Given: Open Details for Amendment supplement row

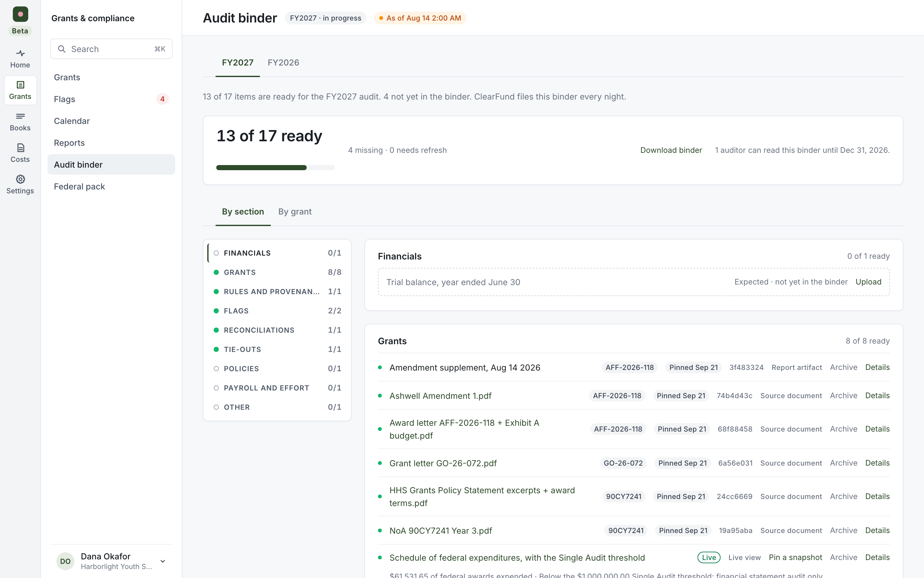Looking at the screenshot, I should coord(877,367).
